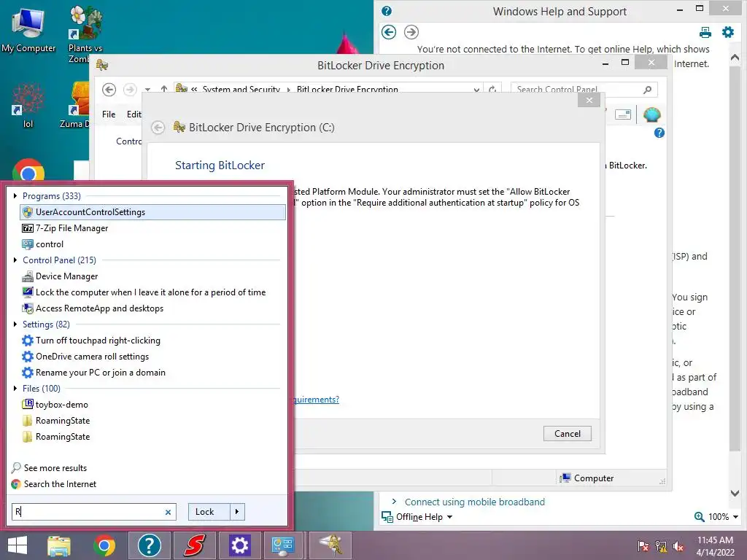Open the red S app on taskbar
This screenshot has width=747, height=560.
pyautogui.click(x=194, y=545)
